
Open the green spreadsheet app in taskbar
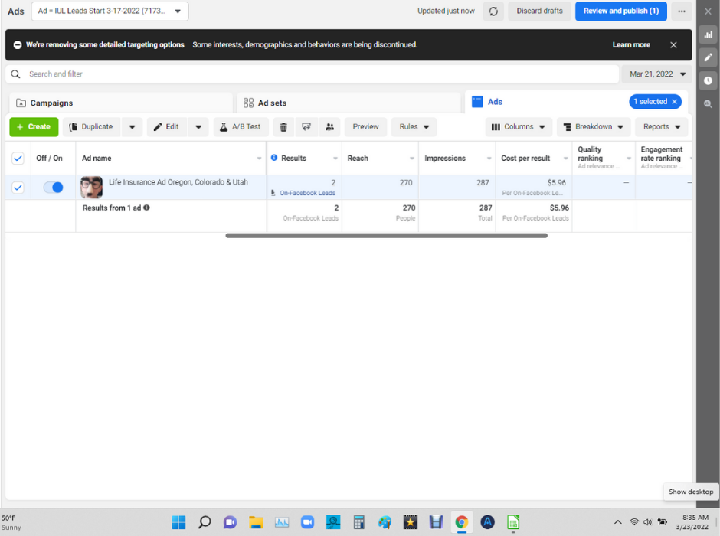[513, 522]
